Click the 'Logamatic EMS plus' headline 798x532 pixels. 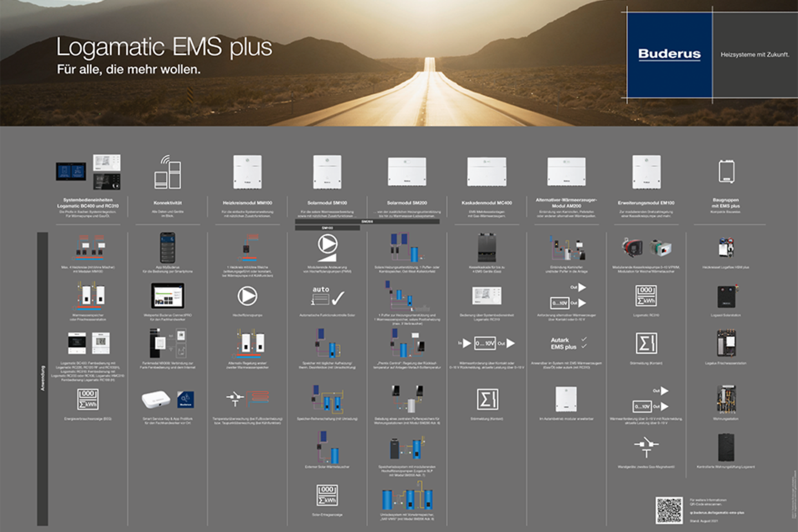coord(164,47)
